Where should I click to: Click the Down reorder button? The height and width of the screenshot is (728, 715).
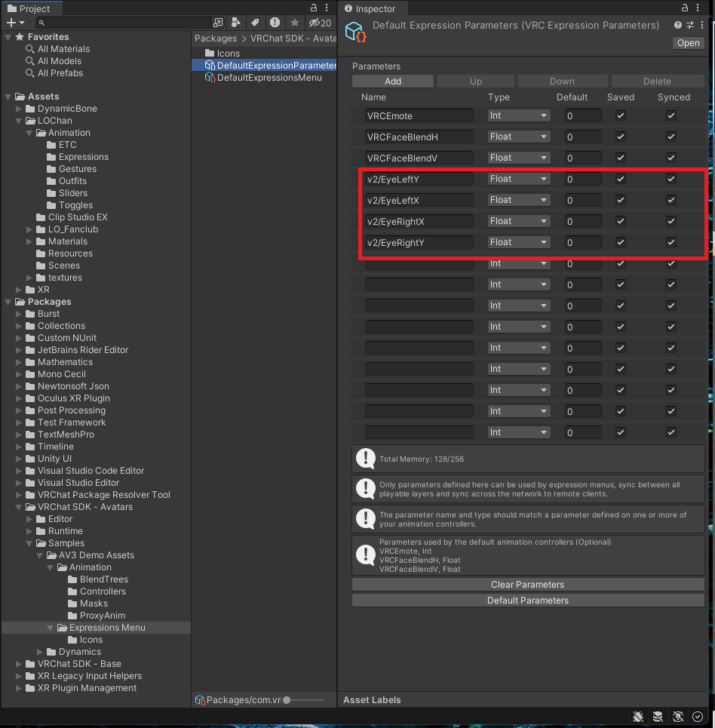(x=562, y=81)
